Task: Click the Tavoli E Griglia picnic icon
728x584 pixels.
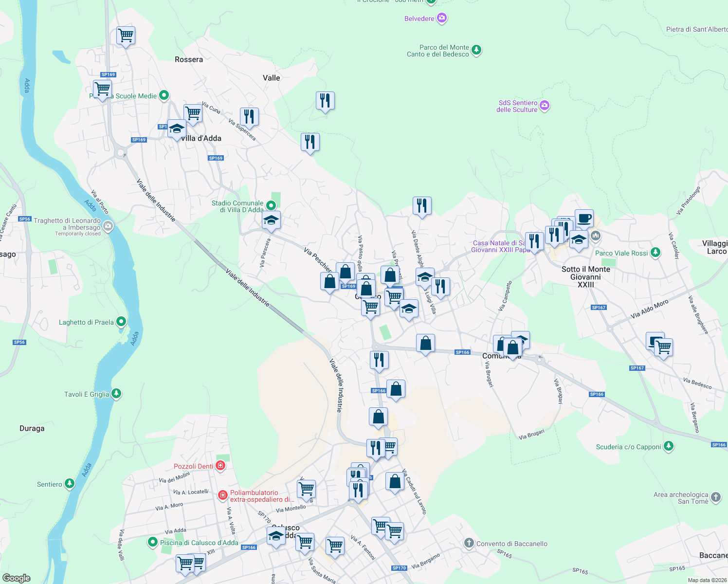Action: 116,394
